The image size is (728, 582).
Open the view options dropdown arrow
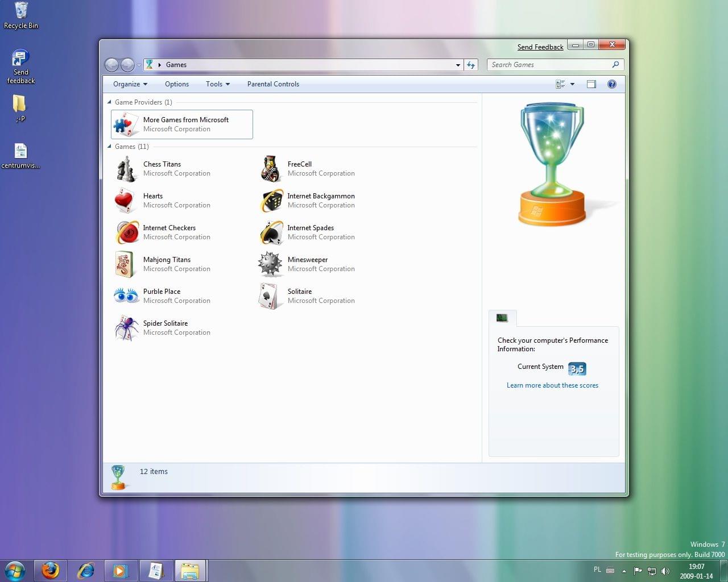coord(572,84)
